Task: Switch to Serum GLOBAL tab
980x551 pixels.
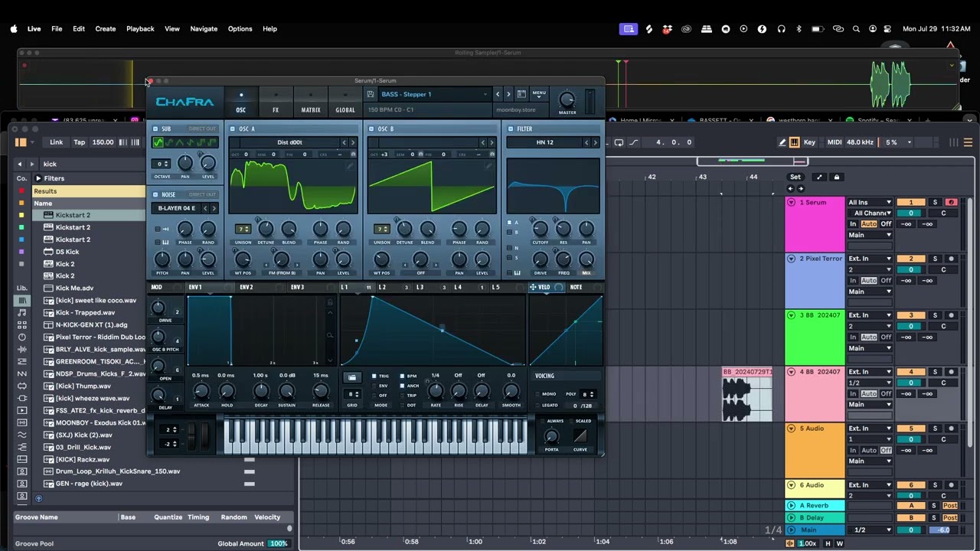Action: (345, 103)
